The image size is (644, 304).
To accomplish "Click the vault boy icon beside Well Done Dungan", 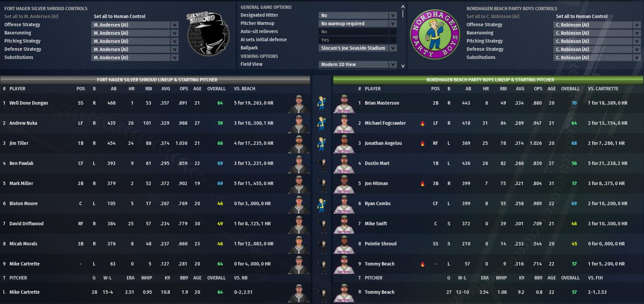I will coord(321,103).
